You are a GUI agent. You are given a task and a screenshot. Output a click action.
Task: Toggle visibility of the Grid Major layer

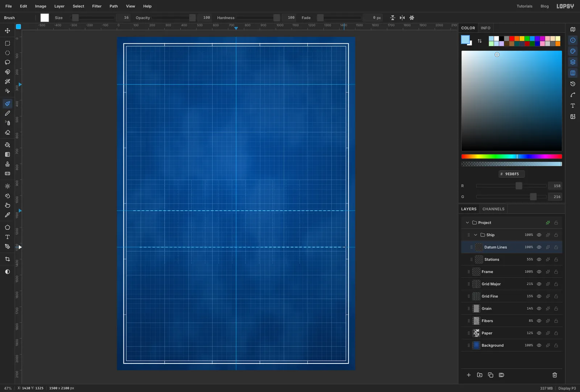click(x=539, y=284)
